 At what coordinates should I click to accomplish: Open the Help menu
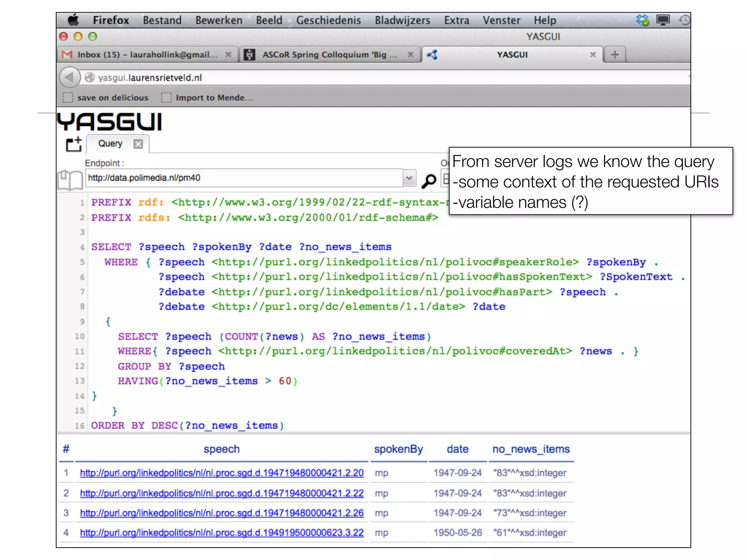tap(545, 20)
